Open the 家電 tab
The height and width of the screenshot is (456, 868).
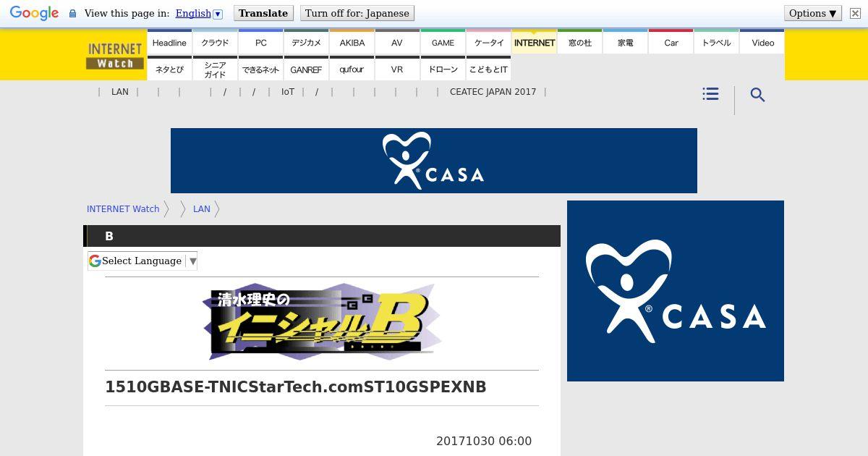point(625,42)
